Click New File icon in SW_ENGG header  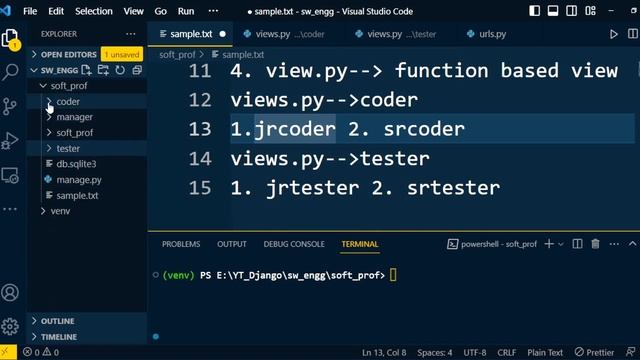[x=86, y=70]
